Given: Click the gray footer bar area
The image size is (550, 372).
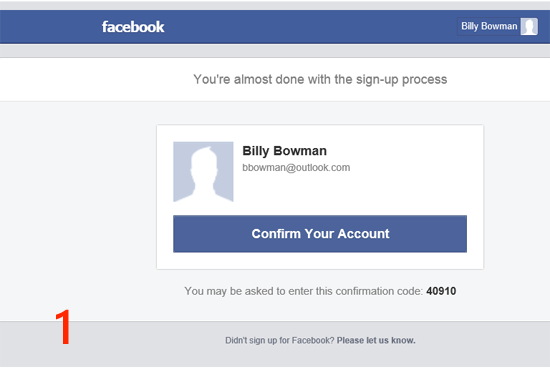Looking at the screenshot, I should tap(140, 344).
